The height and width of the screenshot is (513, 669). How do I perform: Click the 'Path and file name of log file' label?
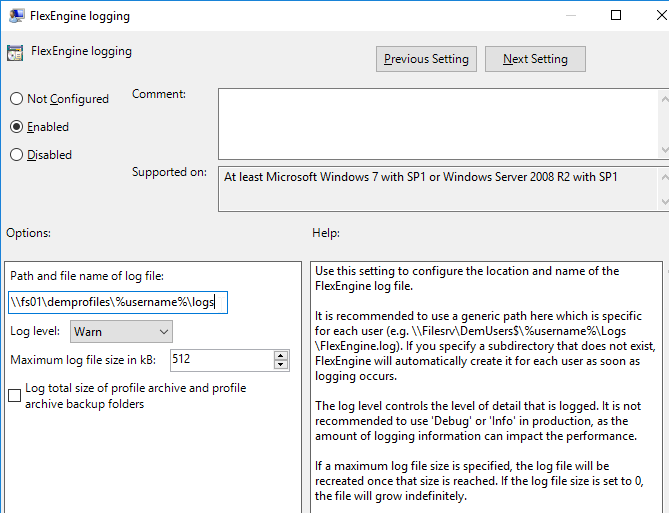tap(87, 276)
